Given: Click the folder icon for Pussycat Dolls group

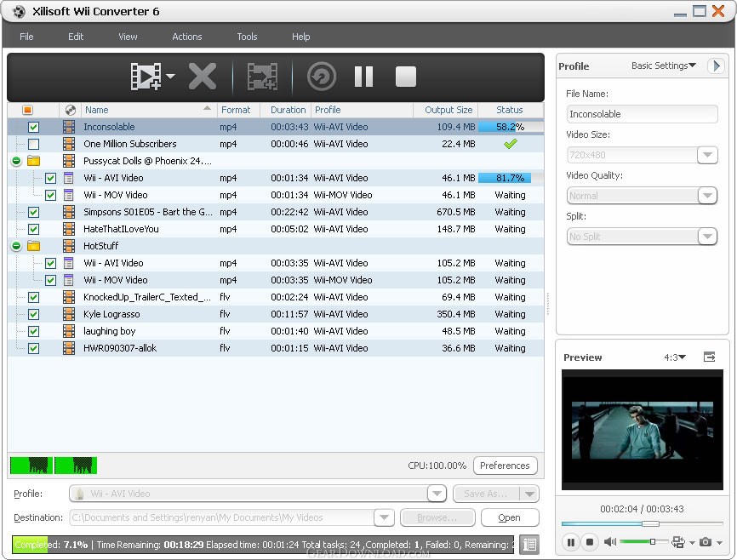Looking at the screenshot, I should point(33,161).
